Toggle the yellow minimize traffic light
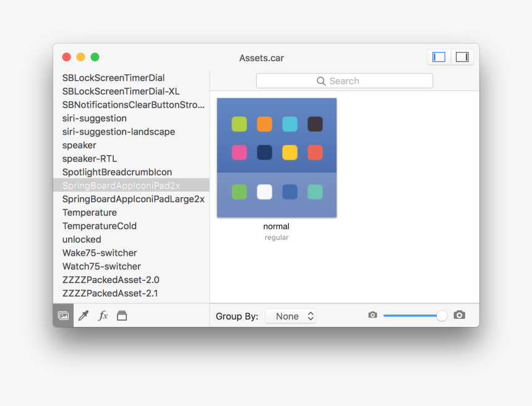This screenshot has width=532, height=406. 80,56
